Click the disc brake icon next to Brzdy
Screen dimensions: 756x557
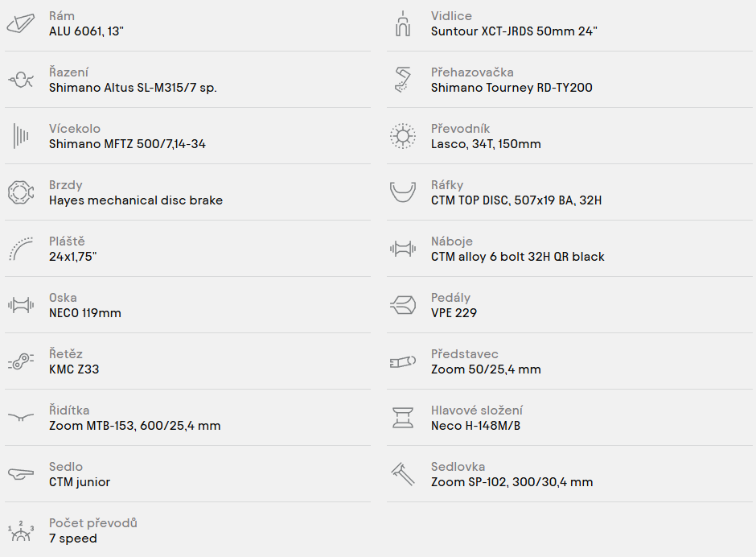coord(21,192)
